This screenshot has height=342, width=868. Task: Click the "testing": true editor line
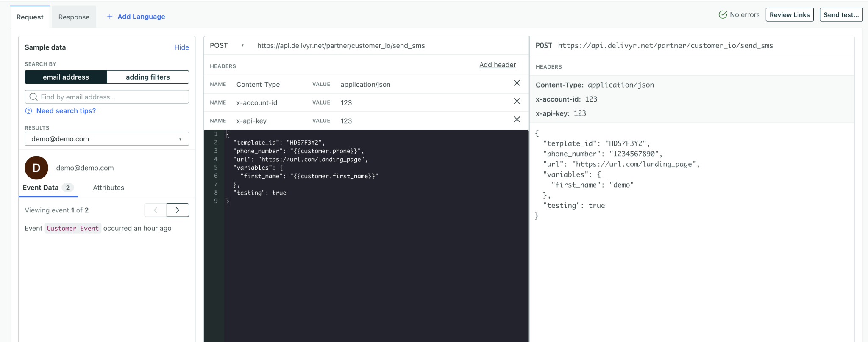point(260,193)
